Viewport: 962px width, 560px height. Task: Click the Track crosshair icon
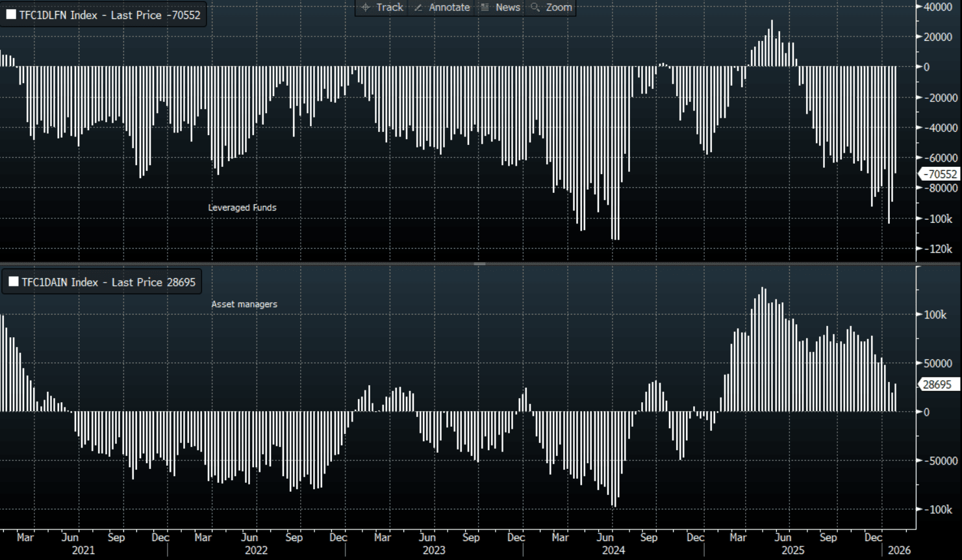pyautogui.click(x=366, y=7)
